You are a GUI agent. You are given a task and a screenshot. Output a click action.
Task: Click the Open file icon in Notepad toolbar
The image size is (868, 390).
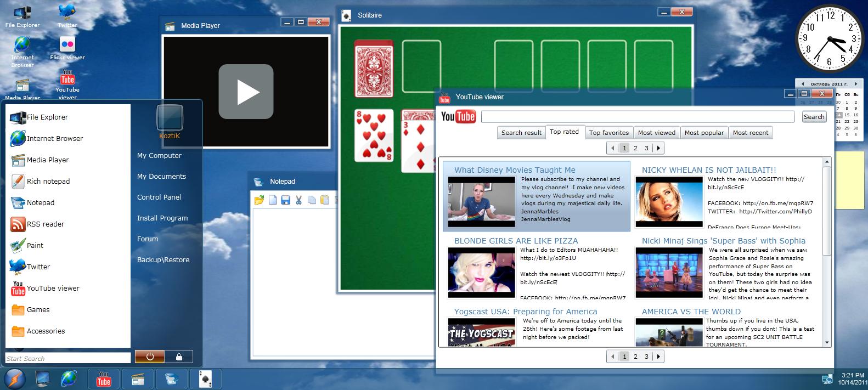click(259, 200)
